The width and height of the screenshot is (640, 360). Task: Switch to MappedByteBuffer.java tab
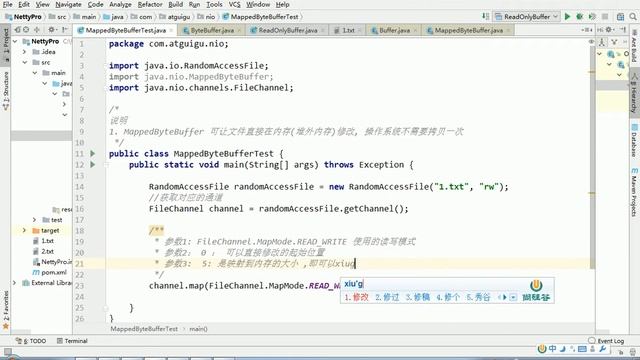tap(468, 30)
